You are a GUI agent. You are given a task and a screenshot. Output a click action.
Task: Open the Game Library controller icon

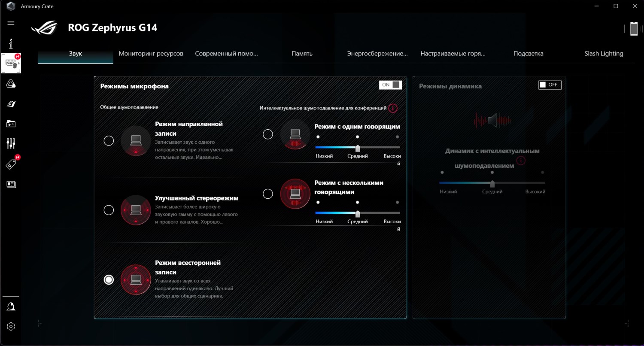(x=11, y=124)
